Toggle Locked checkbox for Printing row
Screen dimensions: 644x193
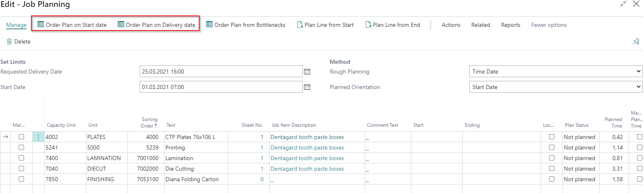coord(552,147)
